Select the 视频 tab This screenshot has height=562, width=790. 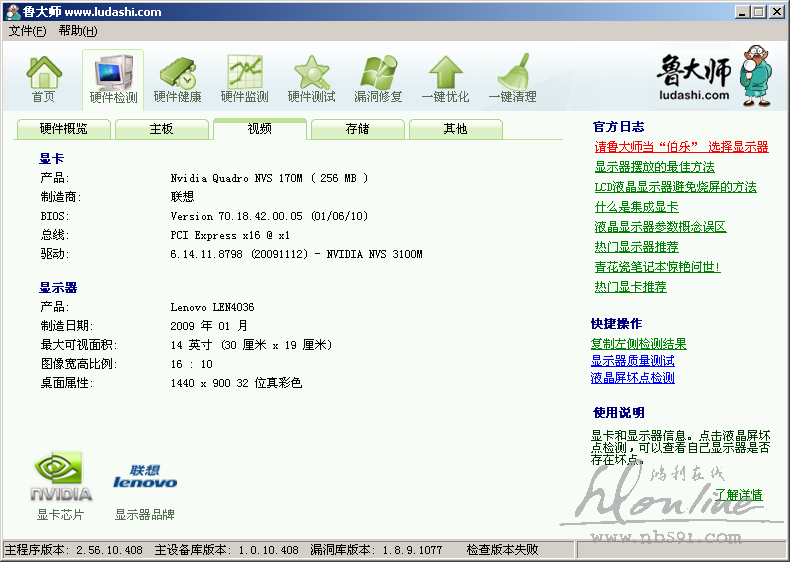[260, 129]
